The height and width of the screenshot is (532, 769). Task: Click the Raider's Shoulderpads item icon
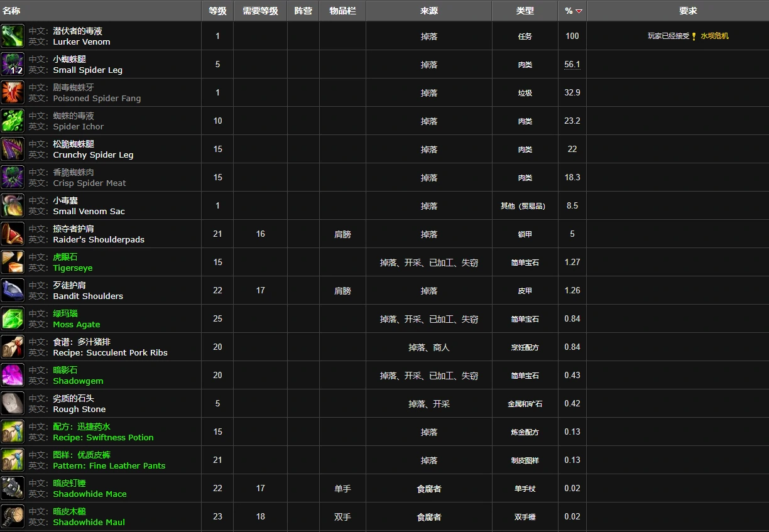tap(13, 234)
